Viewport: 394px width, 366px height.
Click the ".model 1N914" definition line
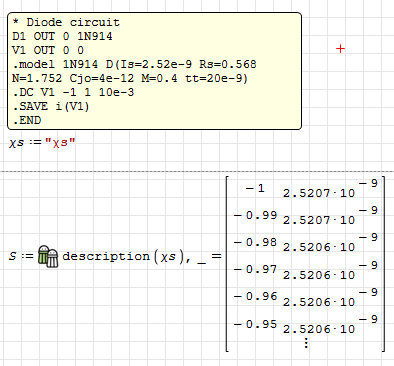click(134, 64)
